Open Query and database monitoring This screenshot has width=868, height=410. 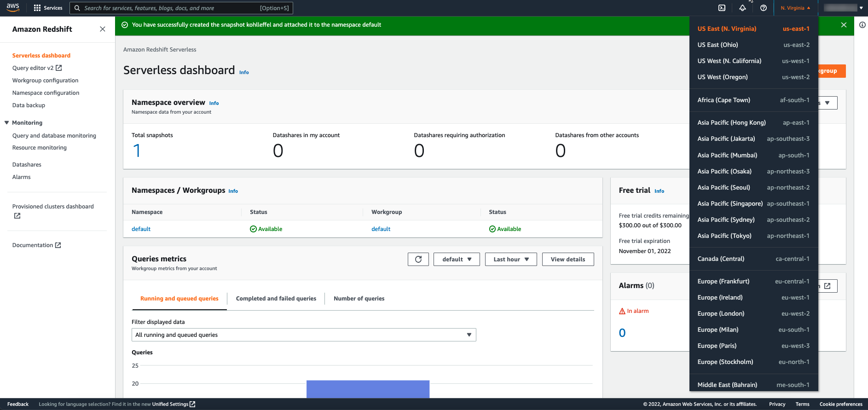(54, 136)
